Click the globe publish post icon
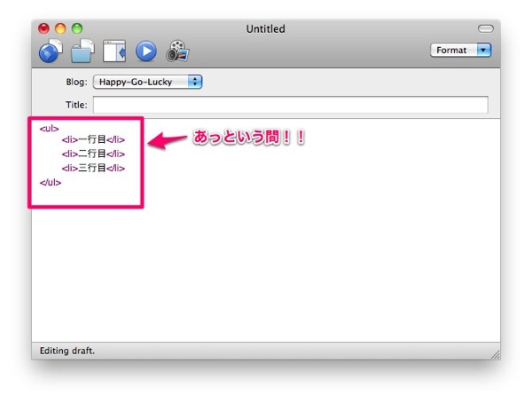The image size is (532, 403). (51, 51)
